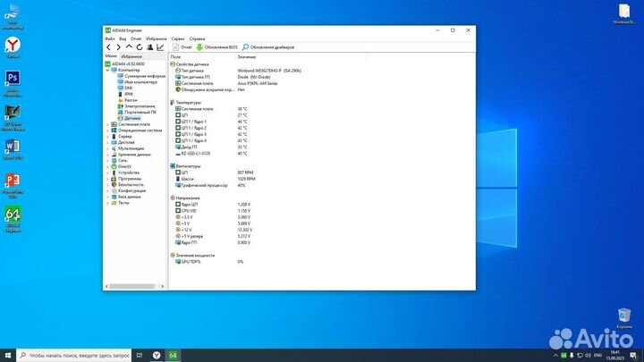Viewport: 644px width, 362px height.
Task: Open the Сервис menu
Action: (178, 38)
